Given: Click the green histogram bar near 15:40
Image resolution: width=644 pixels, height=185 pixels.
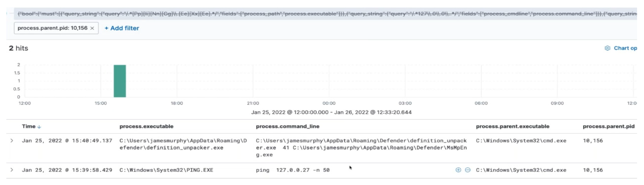Looking at the screenshot, I should coord(120,81).
